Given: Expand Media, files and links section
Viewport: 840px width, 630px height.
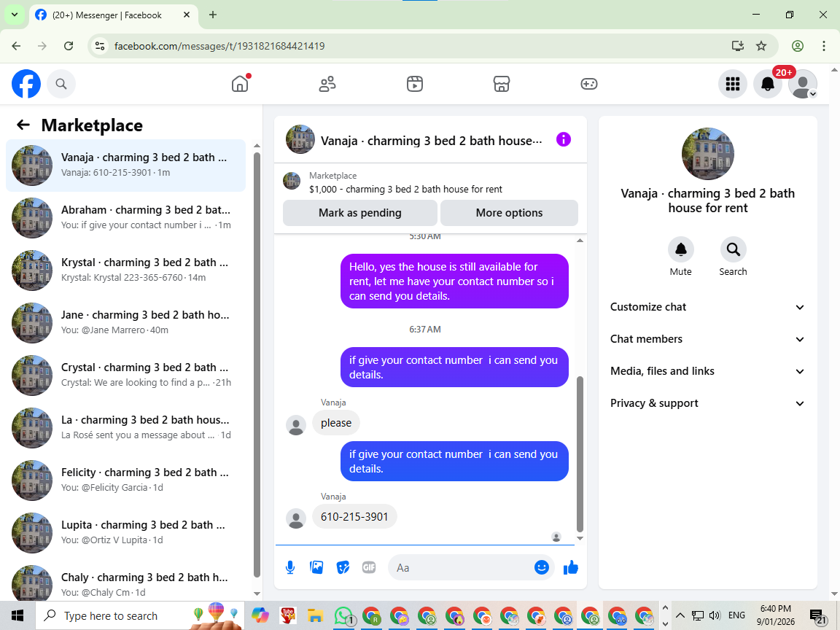Looking at the screenshot, I should coord(707,371).
